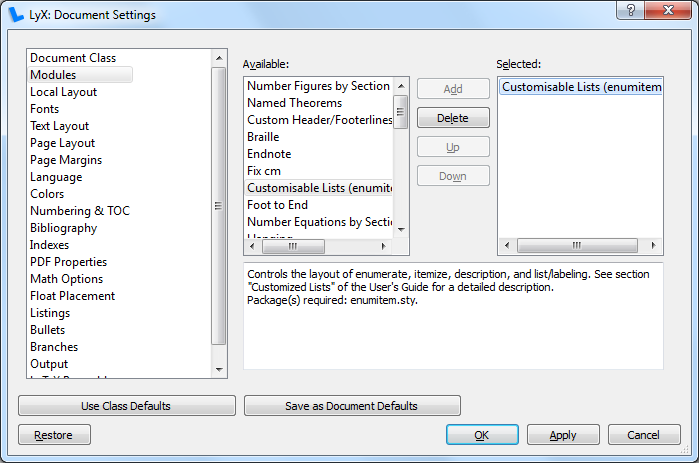Open the Document Class settings
Screen dimensions: 699x463
click(x=73, y=58)
